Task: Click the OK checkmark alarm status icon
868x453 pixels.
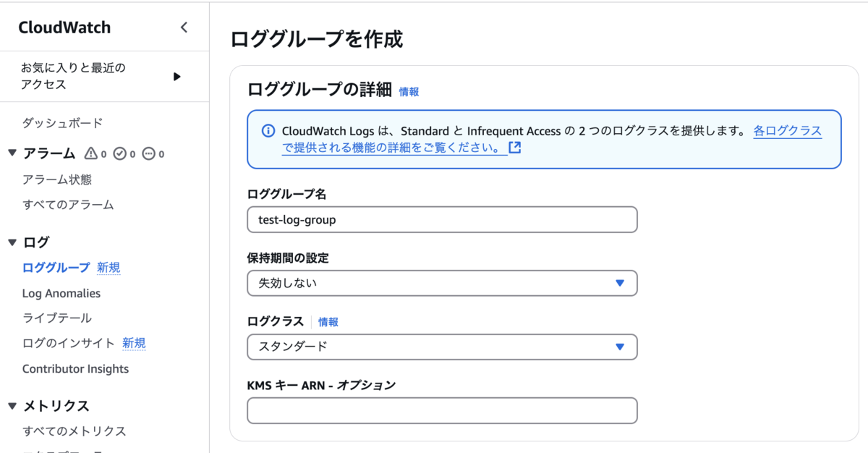Action: 120,153
